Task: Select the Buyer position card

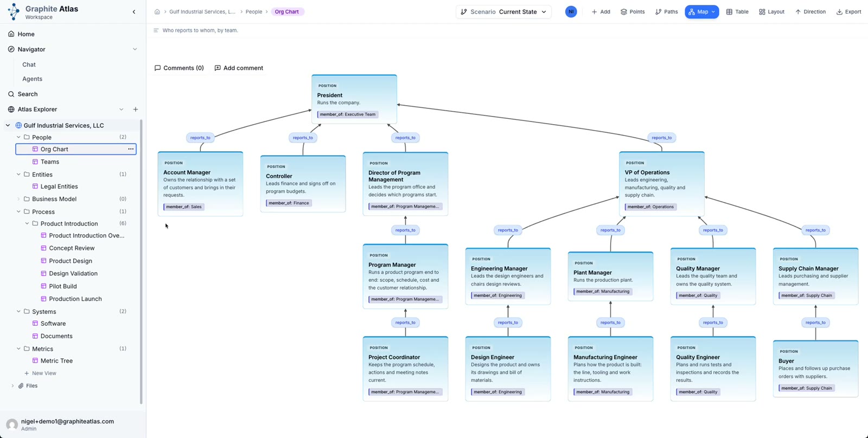Action: click(x=815, y=369)
